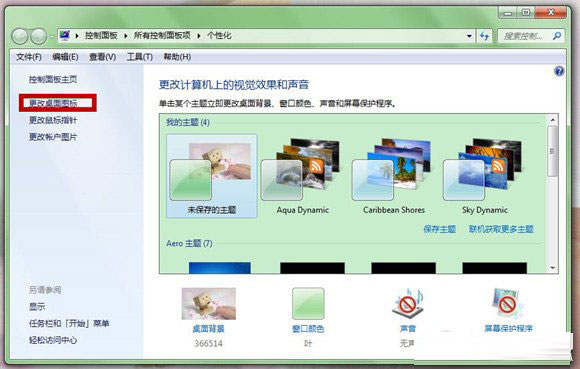Image resolution: width=580 pixels, height=369 pixels.
Task: Click the Aero 主题 (7) group header
Action: click(x=189, y=244)
